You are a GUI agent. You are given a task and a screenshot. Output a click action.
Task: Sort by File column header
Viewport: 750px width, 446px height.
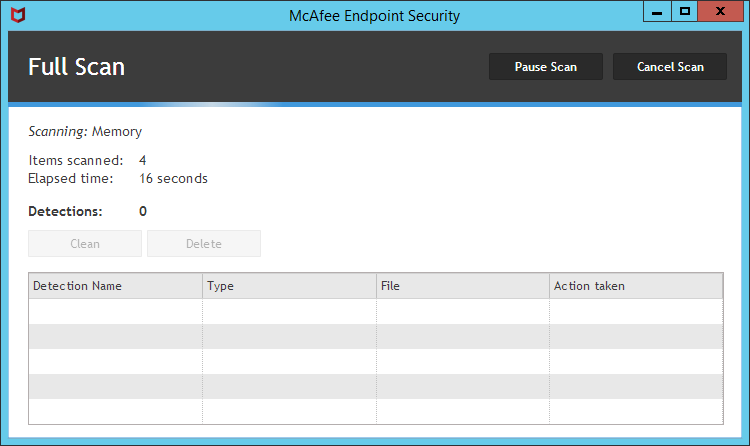pyautogui.click(x=463, y=286)
